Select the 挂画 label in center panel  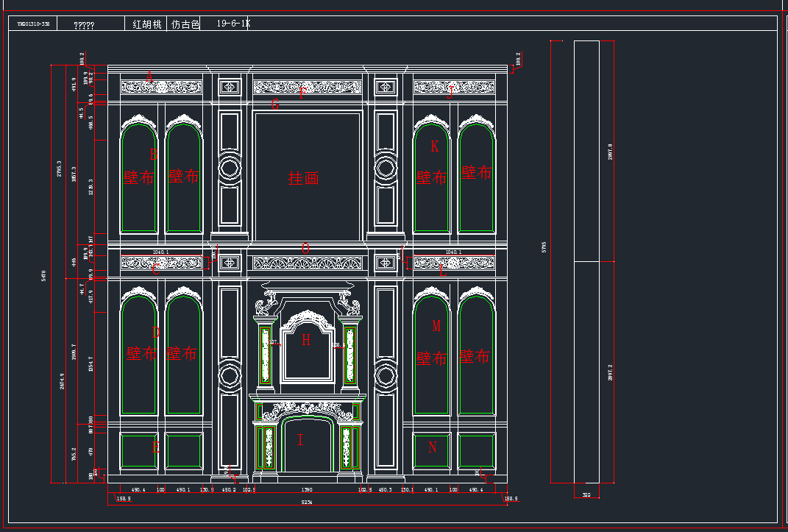(x=303, y=178)
